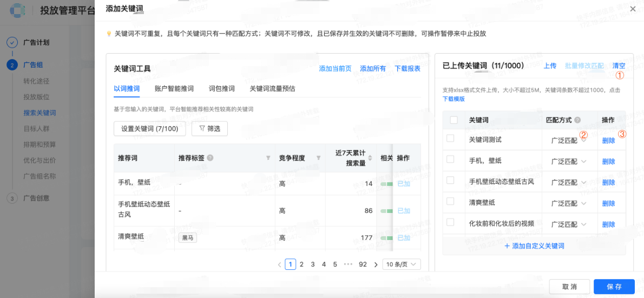Screen dimensions: 644x298
Task: Open match type dropdown for 手机壁纸动态壁纸古风
Action: [x=569, y=183]
